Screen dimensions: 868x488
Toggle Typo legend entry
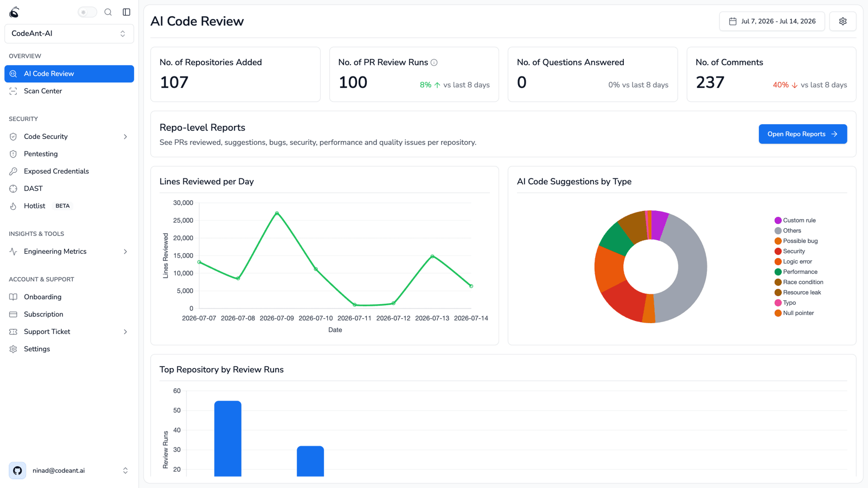(785, 303)
